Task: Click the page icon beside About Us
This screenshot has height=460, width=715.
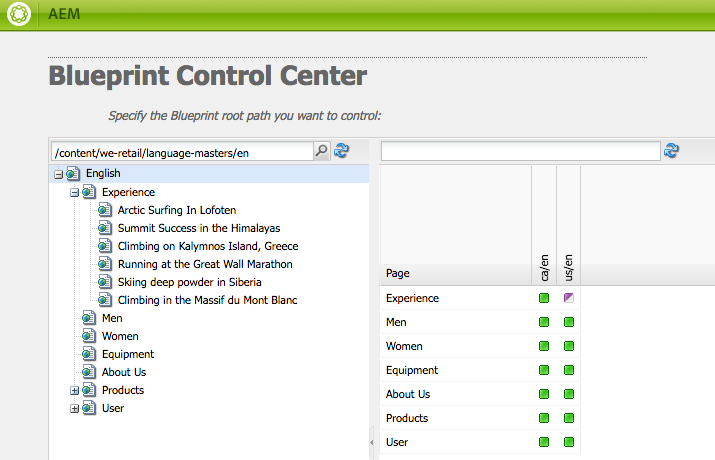Action: pyautogui.click(x=89, y=372)
